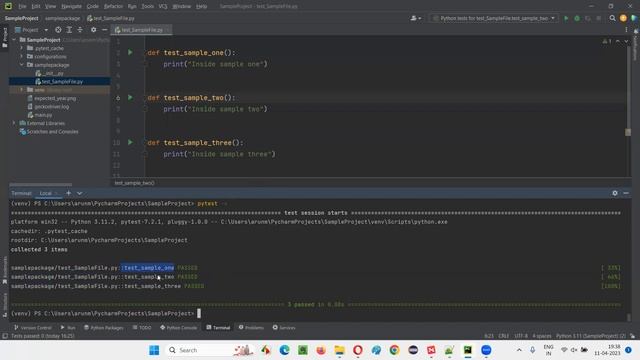Click the Stop button in the toolbar
640x360 pixels.
(x=598, y=18)
